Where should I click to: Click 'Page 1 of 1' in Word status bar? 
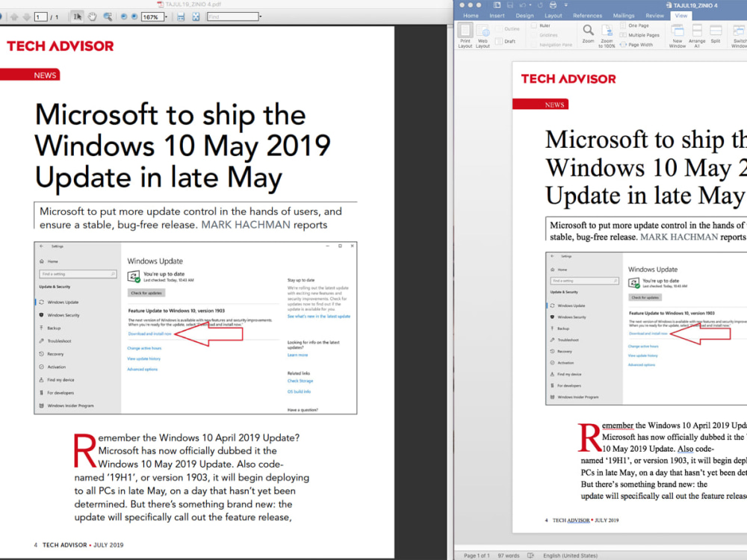point(477,556)
